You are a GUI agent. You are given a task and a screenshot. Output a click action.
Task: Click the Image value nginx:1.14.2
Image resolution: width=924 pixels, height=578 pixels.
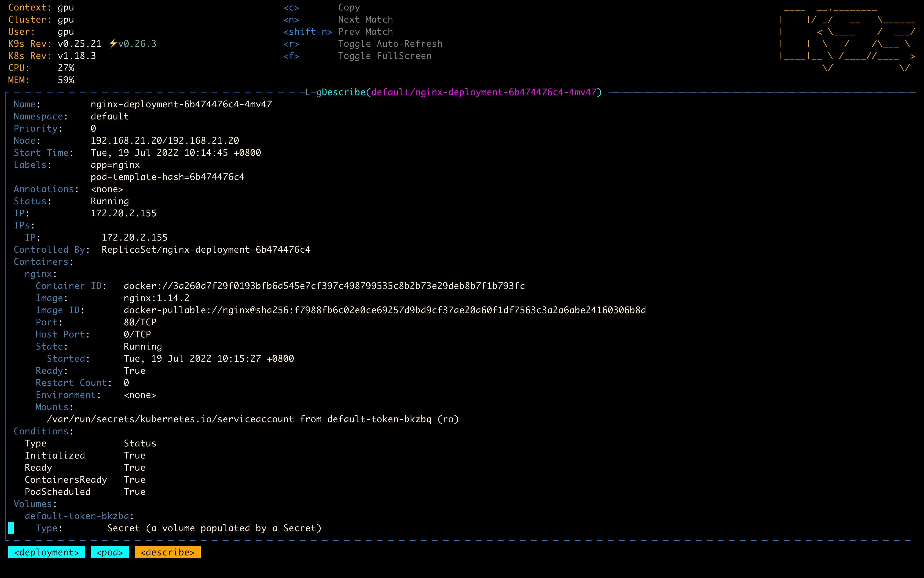pos(156,298)
